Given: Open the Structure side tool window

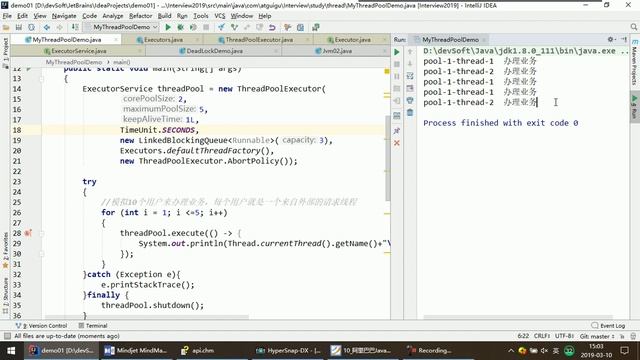Looking at the screenshot, I should point(5,296).
